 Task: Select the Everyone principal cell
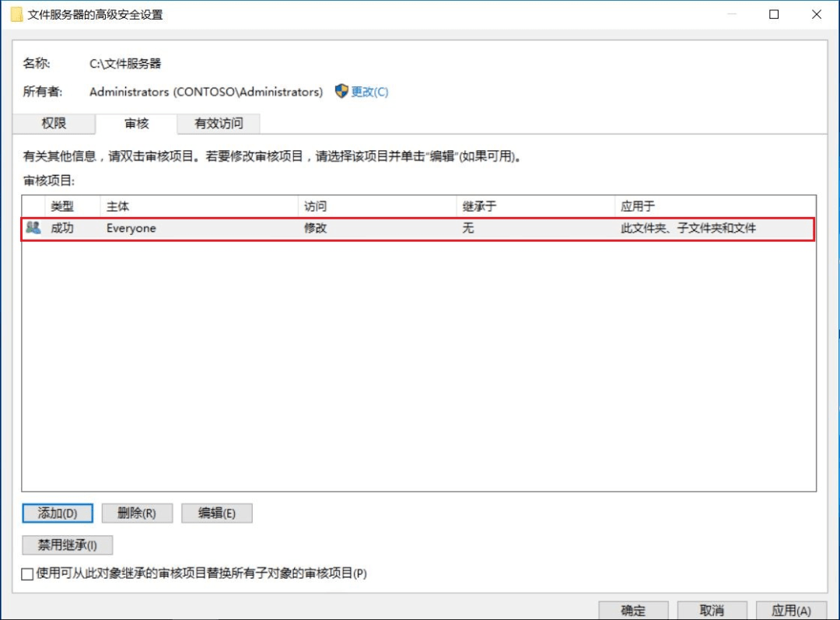click(131, 228)
